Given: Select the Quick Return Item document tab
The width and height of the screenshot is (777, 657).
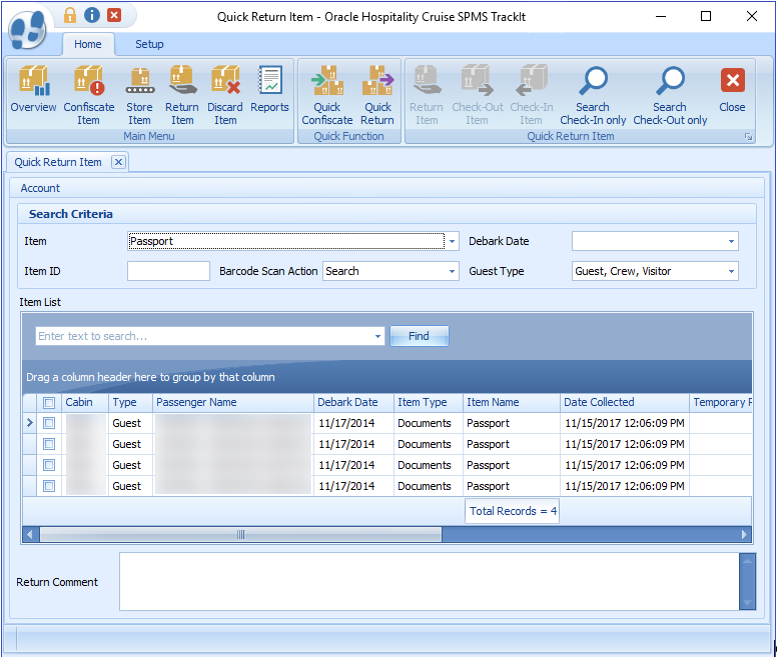Looking at the screenshot, I should pyautogui.click(x=58, y=162).
